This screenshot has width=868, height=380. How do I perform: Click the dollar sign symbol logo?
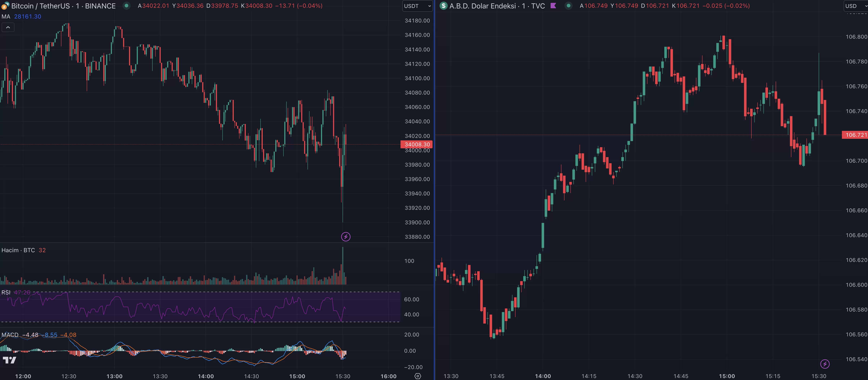pyautogui.click(x=443, y=6)
